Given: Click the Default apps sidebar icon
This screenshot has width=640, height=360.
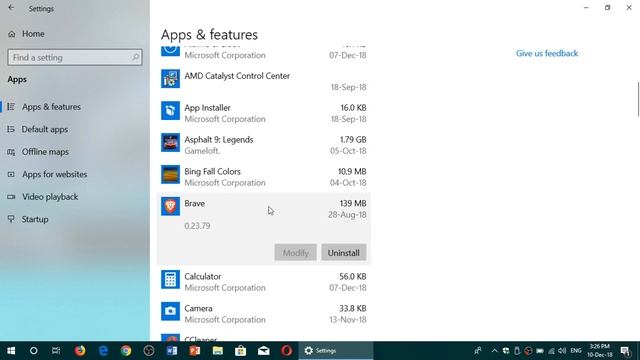Looking at the screenshot, I should 11,129.
